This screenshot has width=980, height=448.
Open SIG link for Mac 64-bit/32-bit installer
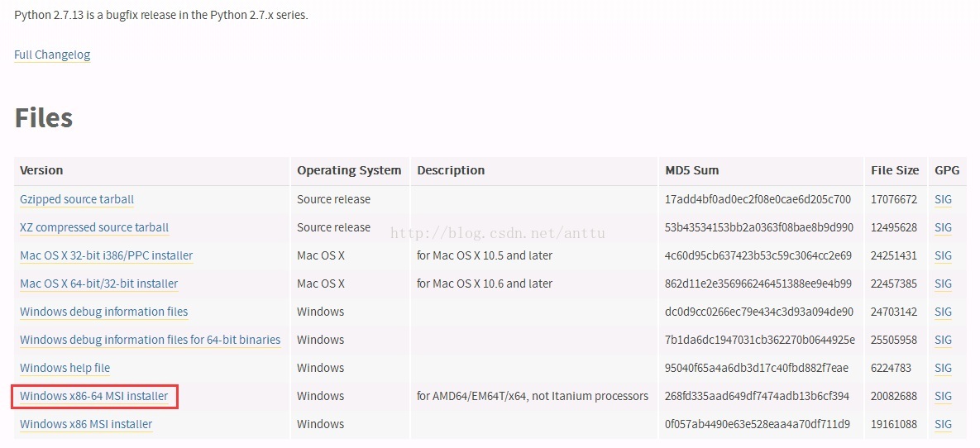coord(943,284)
